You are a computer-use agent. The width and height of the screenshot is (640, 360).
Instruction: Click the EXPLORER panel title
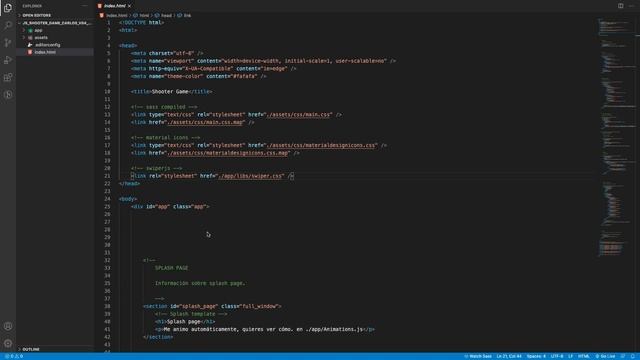[x=32, y=6]
